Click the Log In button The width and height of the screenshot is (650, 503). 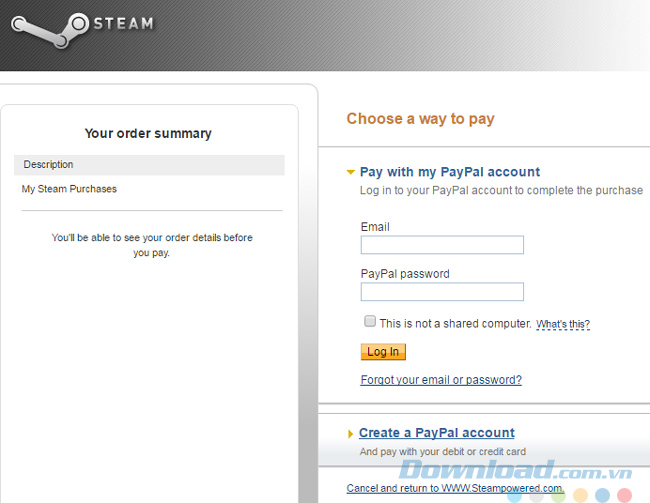click(x=383, y=352)
